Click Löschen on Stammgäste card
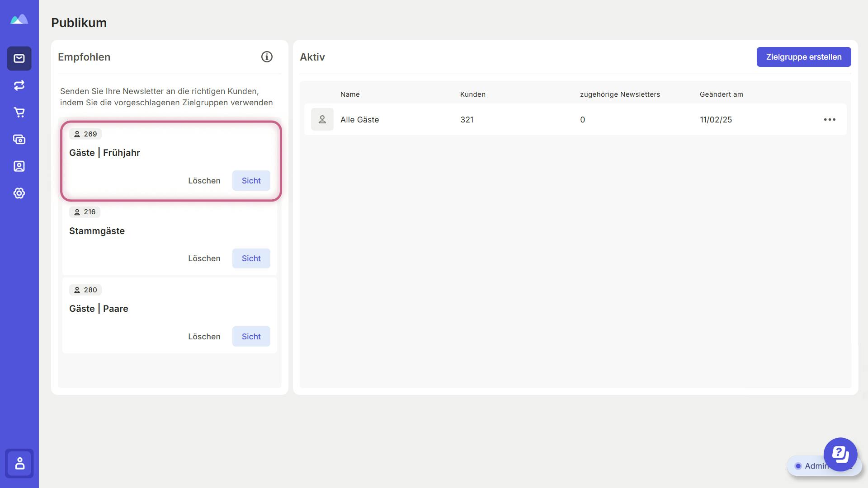 [x=204, y=258]
